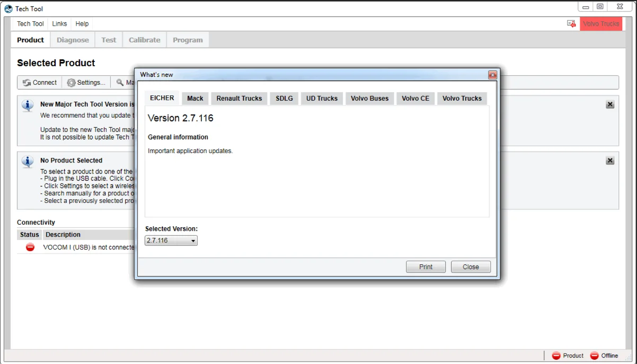Open Settings from the toolbar

tap(86, 83)
